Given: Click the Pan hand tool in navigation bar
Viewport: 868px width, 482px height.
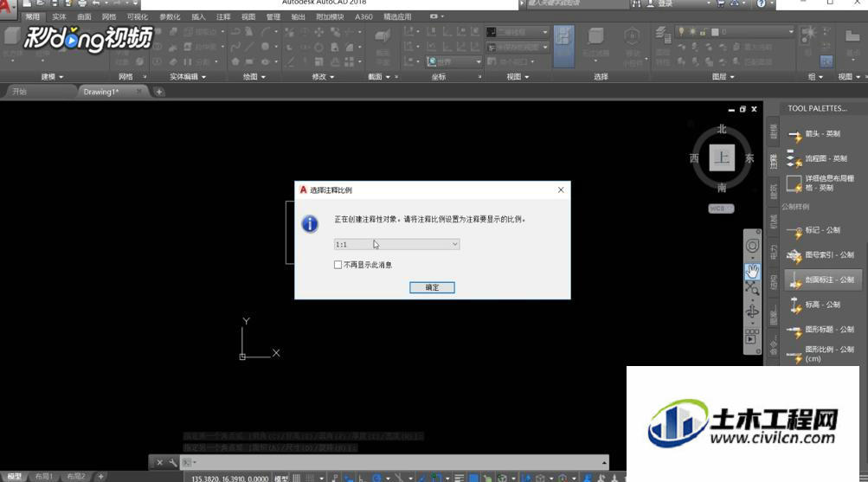Looking at the screenshot, I should coord(752,272).
